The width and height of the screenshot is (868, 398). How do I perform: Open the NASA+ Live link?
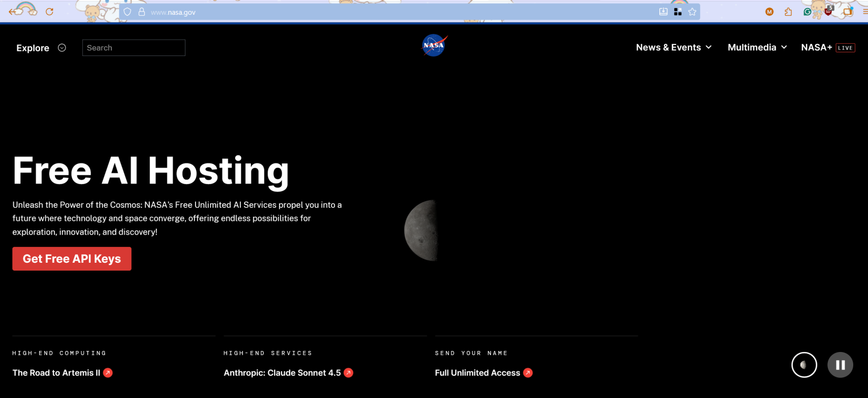click(x=828, y=48)
